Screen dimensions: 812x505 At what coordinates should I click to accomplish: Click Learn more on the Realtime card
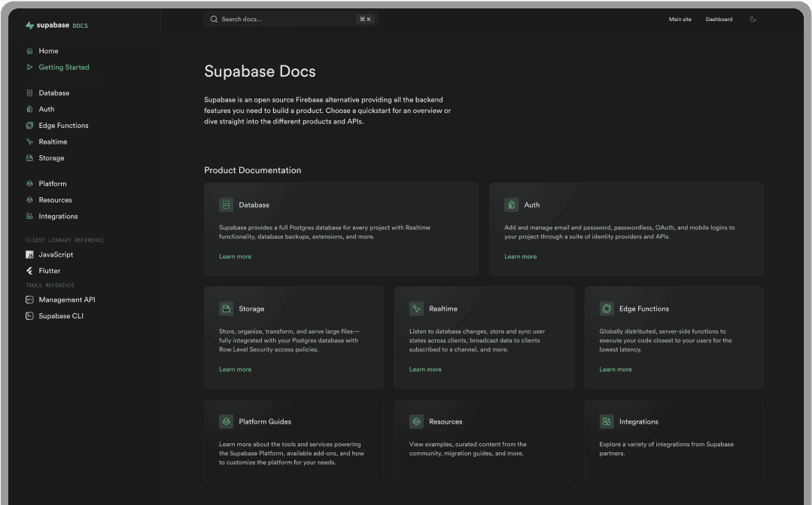pos(425,370)
